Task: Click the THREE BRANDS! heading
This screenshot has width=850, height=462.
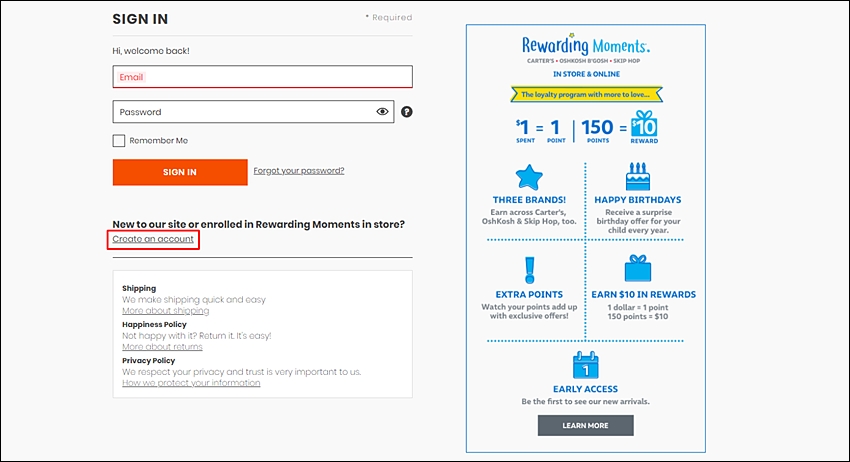Action: coord(529,200)
